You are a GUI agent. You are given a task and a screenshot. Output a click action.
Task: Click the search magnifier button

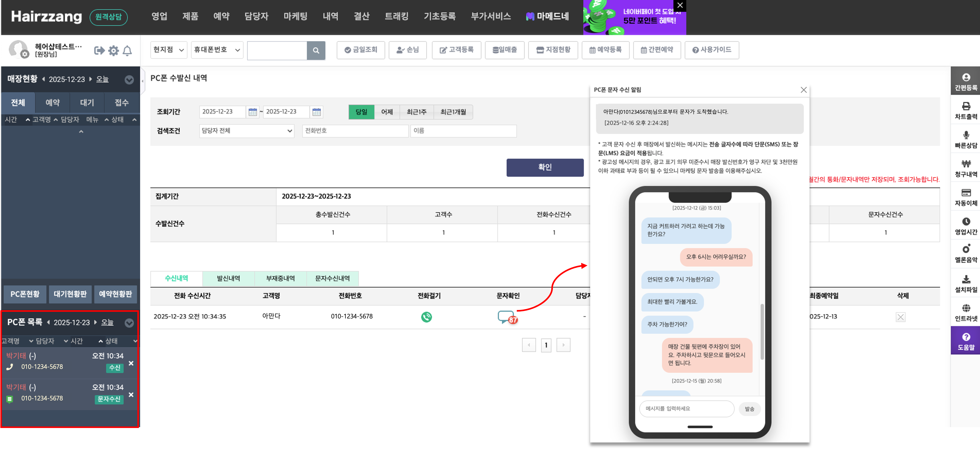click(x=316, y=50)
